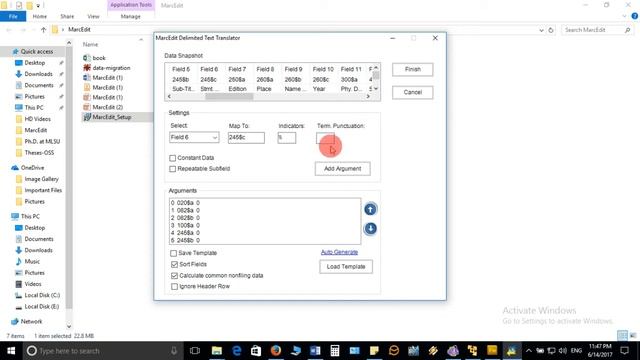Open the Select field dropdown showing Field 6
This screenshot has height=360, width=640.
(194, 138)
